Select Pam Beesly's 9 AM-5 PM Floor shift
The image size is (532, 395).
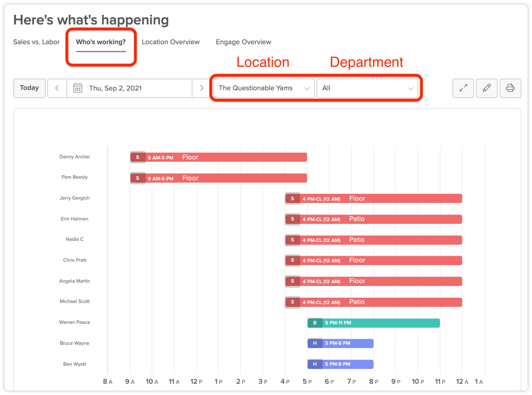pos(219,178)
